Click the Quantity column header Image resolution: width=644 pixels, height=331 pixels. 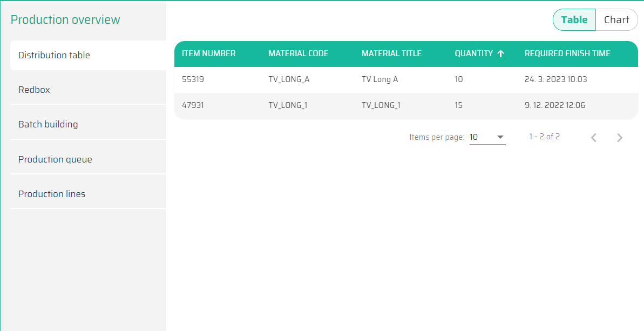click(x=473, y=53)
